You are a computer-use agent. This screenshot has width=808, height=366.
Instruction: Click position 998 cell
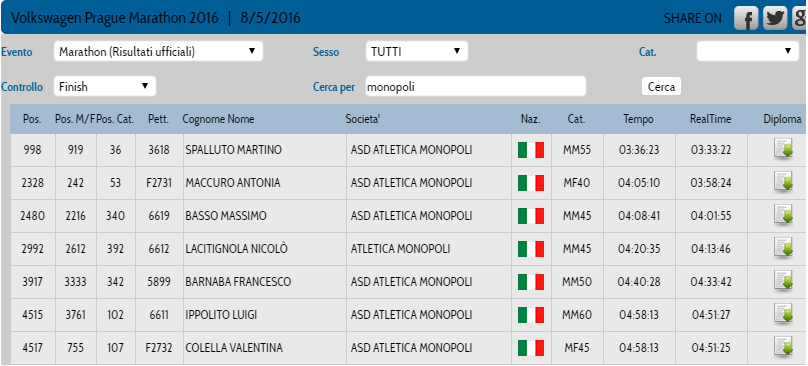[32, 150]
